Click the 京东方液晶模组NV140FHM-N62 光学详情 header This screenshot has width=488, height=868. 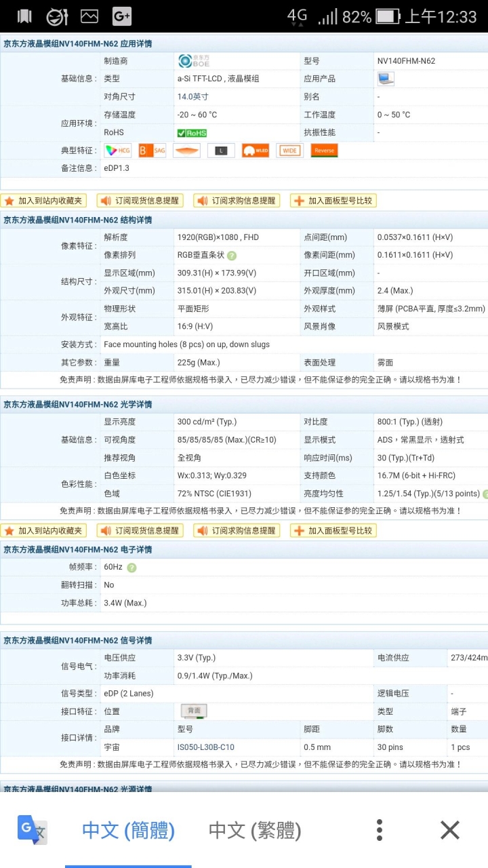click(78, 405)
